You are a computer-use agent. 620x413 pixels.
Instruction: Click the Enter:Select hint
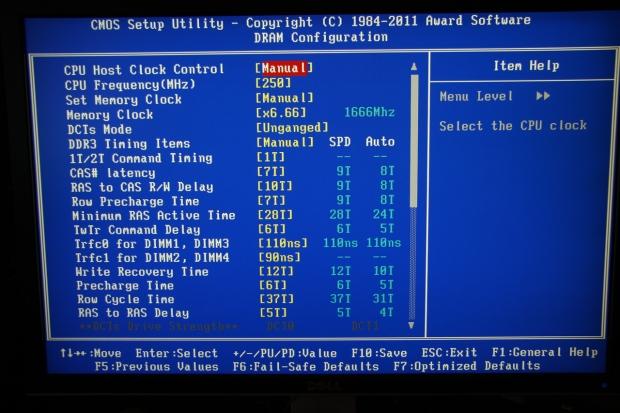177,353
